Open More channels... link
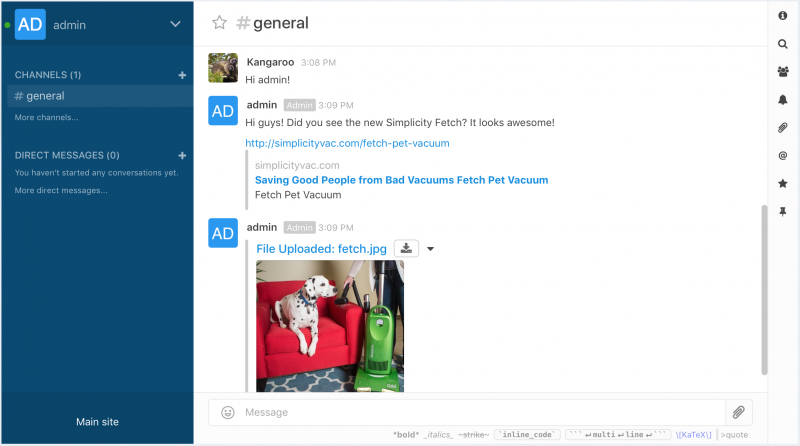 coord(46,117)
